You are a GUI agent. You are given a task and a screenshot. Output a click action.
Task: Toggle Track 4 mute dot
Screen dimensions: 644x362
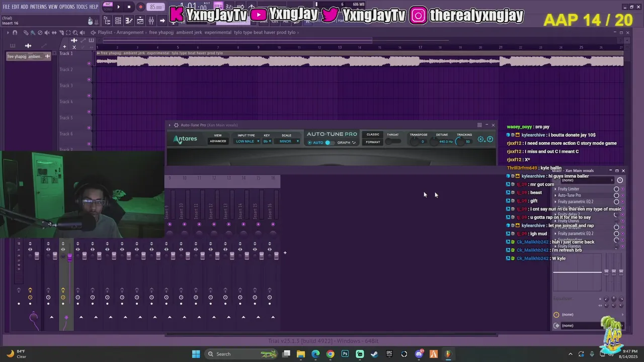tap(90, 112)
